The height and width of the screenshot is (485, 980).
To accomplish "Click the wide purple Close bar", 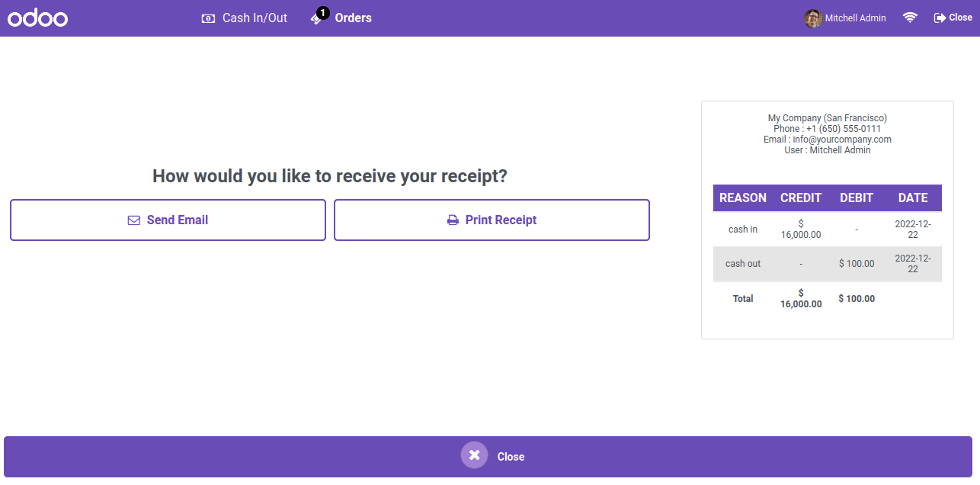I will [488, 457].
